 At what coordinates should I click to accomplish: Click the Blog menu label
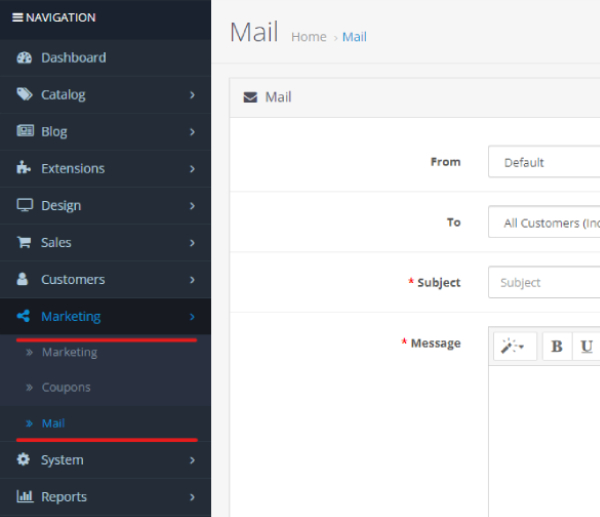point(54,132)
